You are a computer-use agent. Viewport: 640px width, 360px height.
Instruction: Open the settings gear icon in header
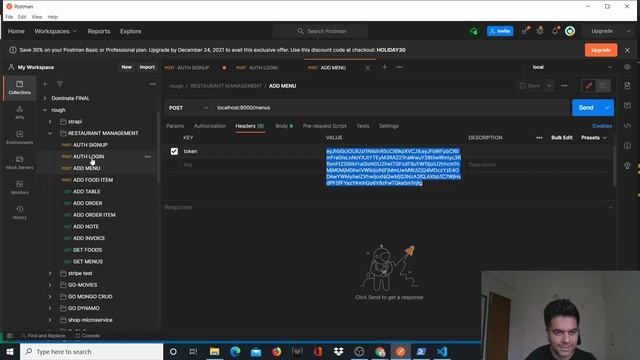click(540, 31)
